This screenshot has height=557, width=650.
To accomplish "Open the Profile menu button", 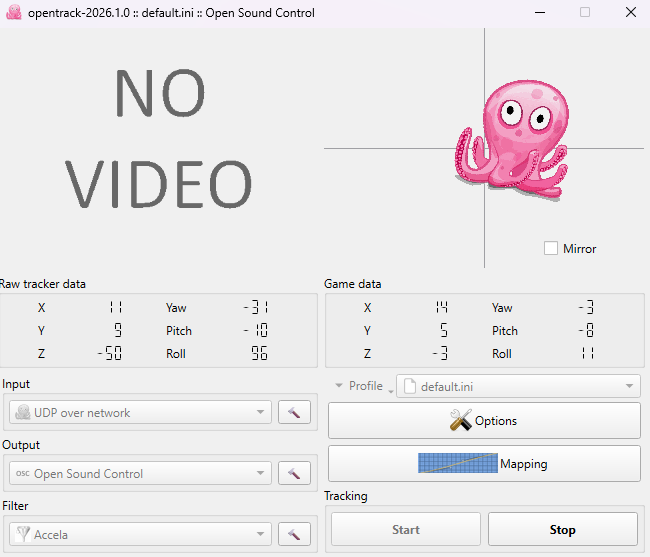I will 360,386.
